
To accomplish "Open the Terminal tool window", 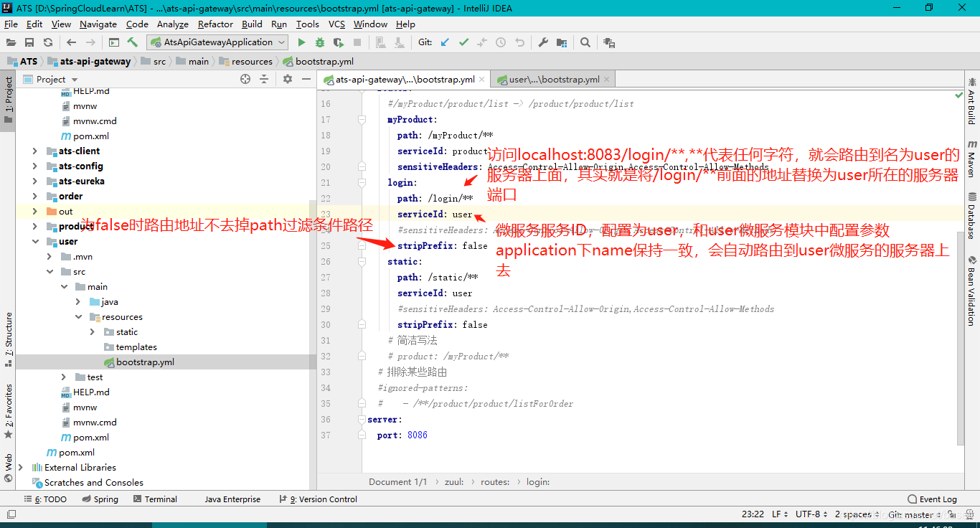I will point(155,499).
